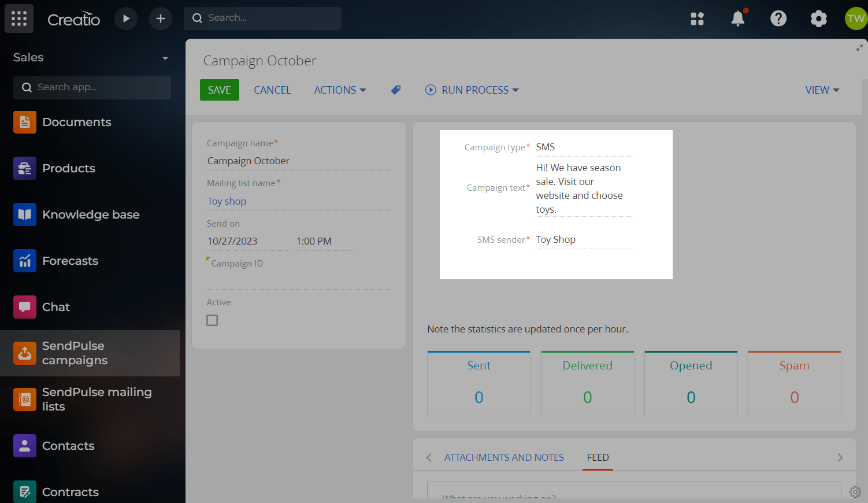The height and width of the screenshot is (503, 868).
Task: Open the SMS sender field Toy Shop
Action: tap(584, 239)
